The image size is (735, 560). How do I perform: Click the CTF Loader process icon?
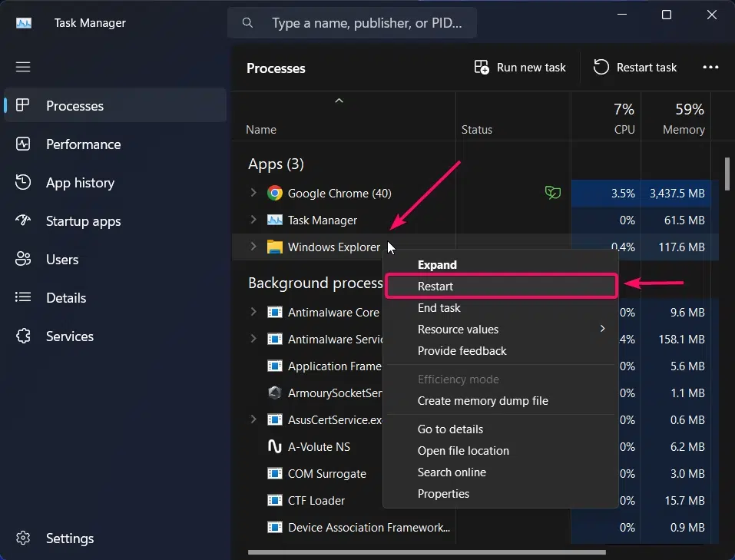click(275, 500)
